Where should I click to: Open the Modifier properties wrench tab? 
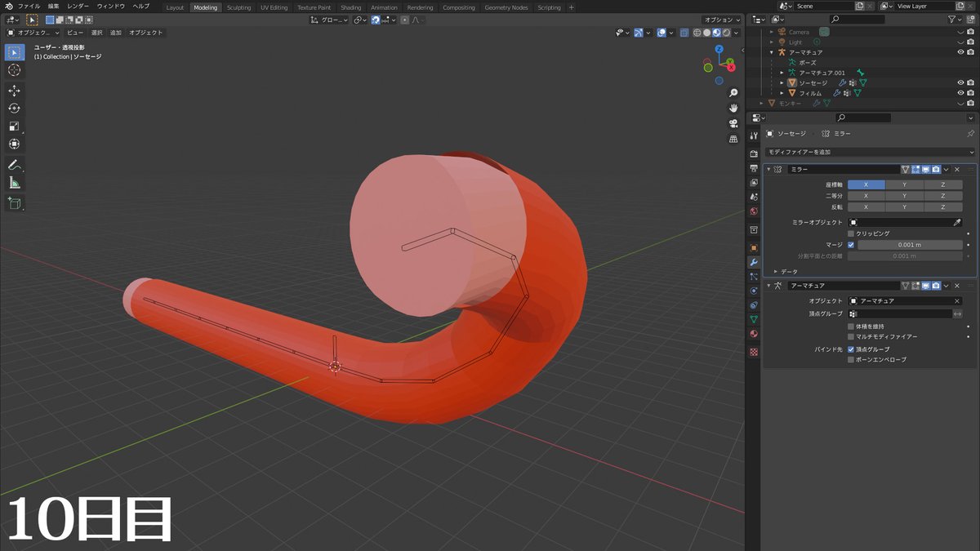(x=754, y=262)
